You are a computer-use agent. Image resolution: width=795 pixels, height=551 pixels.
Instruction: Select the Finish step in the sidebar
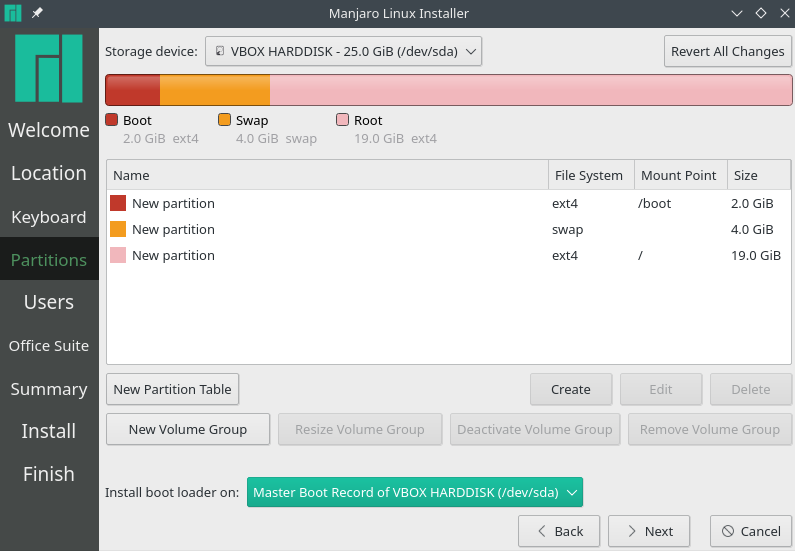(49, 474)
